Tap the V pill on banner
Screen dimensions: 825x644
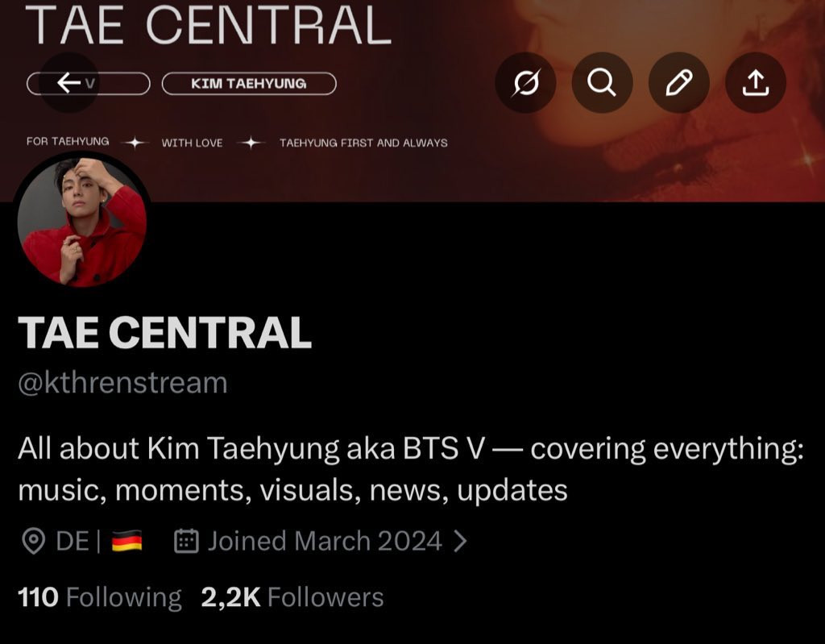click(x=89, y=84)
